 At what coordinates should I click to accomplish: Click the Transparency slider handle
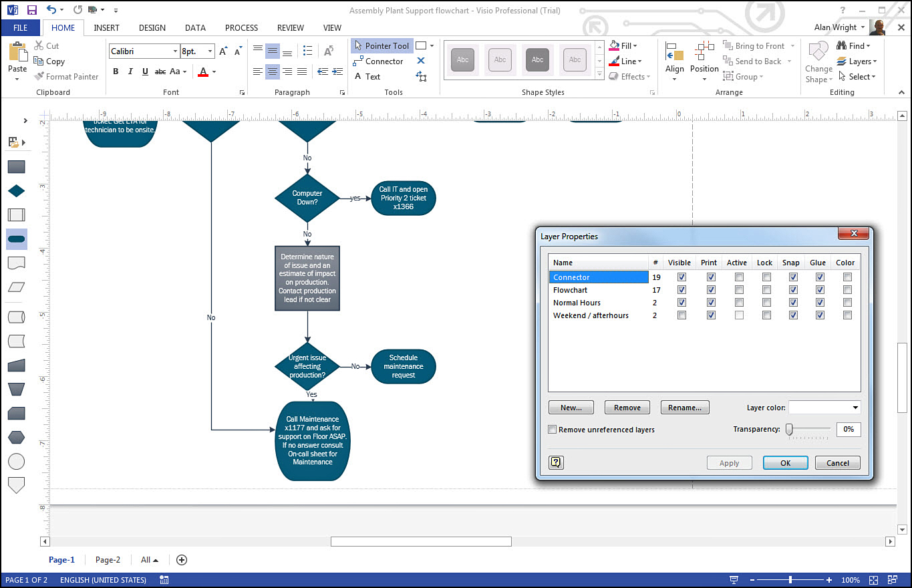789,430
